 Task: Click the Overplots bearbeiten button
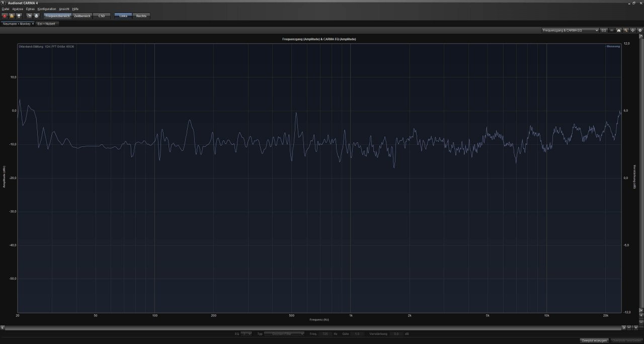[626, 340]
